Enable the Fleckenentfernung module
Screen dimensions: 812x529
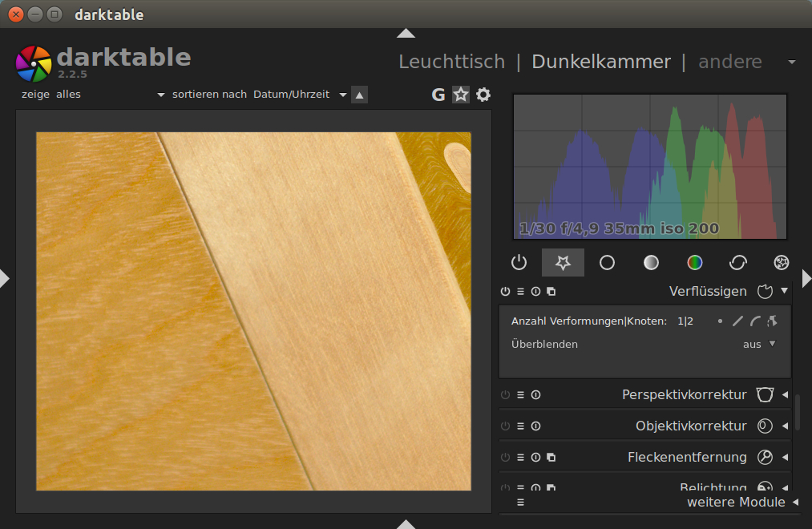[506, 457]
